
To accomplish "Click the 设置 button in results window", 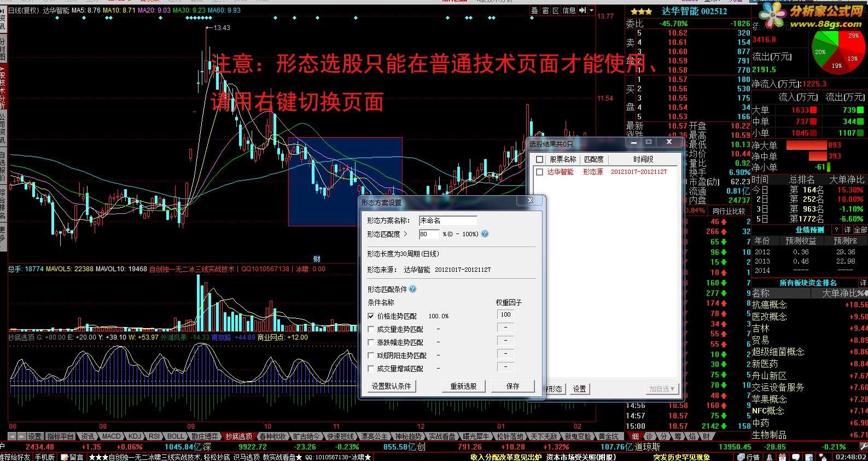I will point(580,389).
